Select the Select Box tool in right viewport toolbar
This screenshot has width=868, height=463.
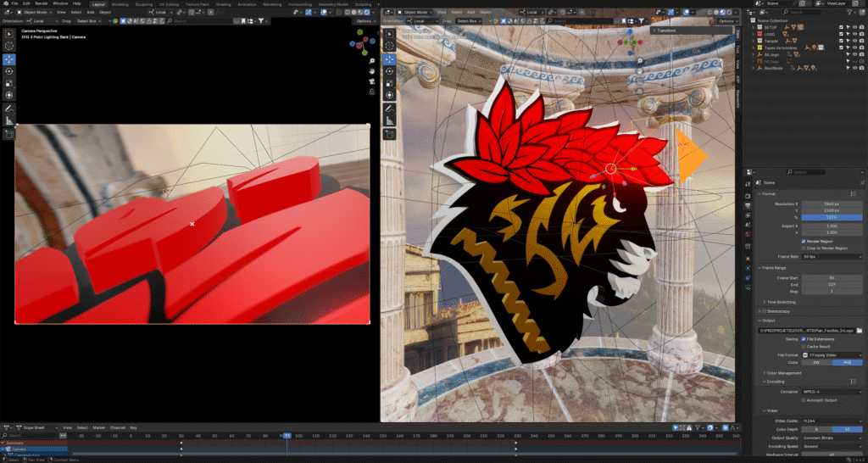coord(389,33)
